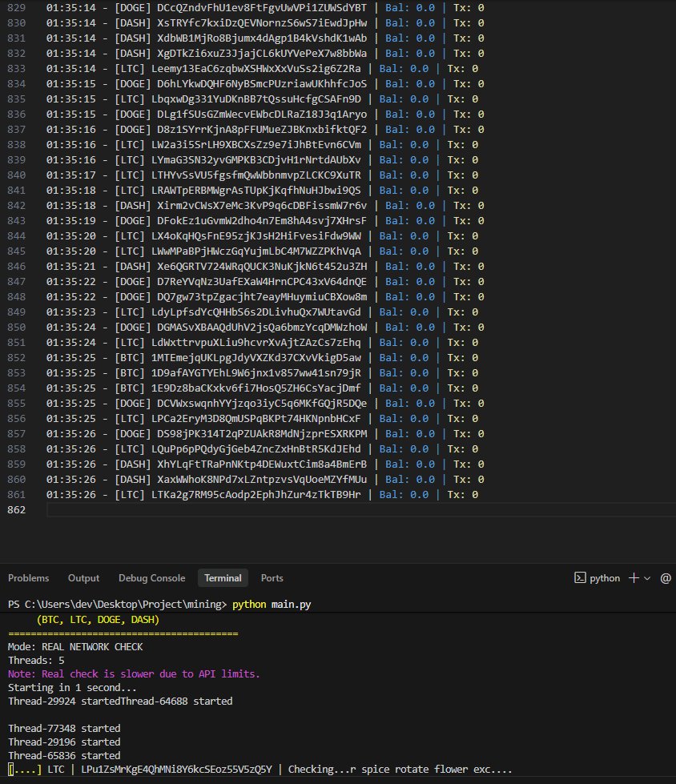Click 'Threads: 5' in terminal output
Screen dimensions: 676x784
tap(36, 661)
